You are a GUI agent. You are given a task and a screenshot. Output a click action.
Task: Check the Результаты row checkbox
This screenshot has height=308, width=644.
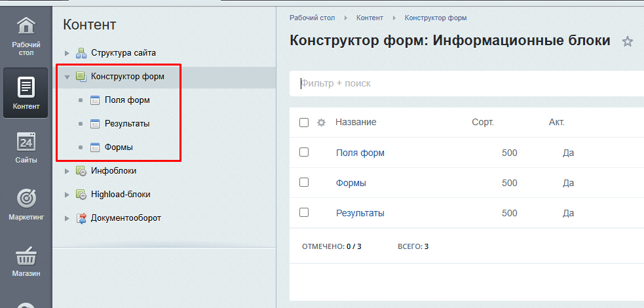(x=304, y=212)
